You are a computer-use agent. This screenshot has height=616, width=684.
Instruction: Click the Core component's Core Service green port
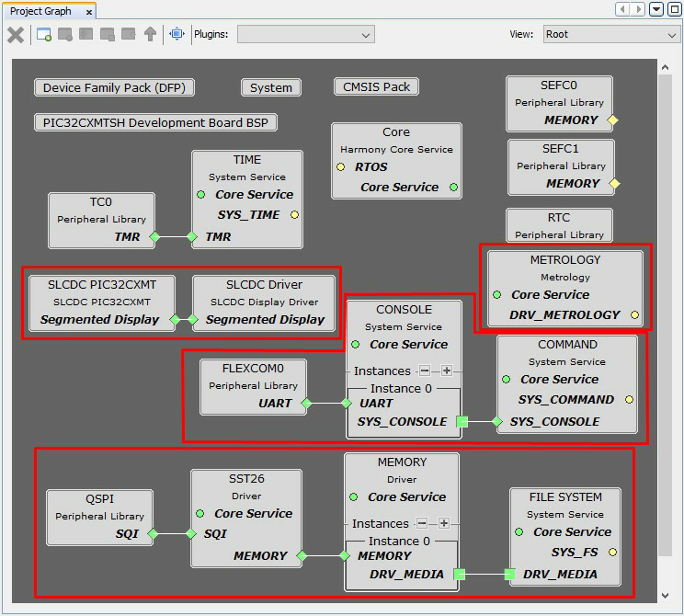(453, 188)
